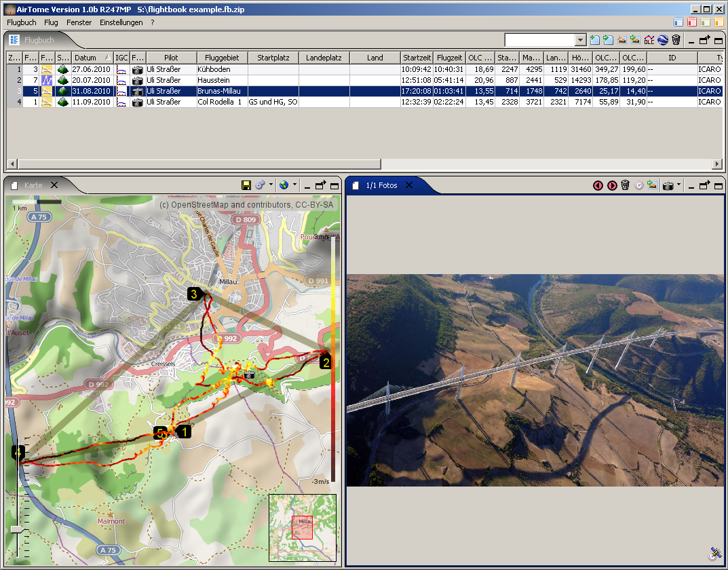Click the camera icon in Fotos toolbar
Viewport: 728px width, 570px height.
point(668,186)
